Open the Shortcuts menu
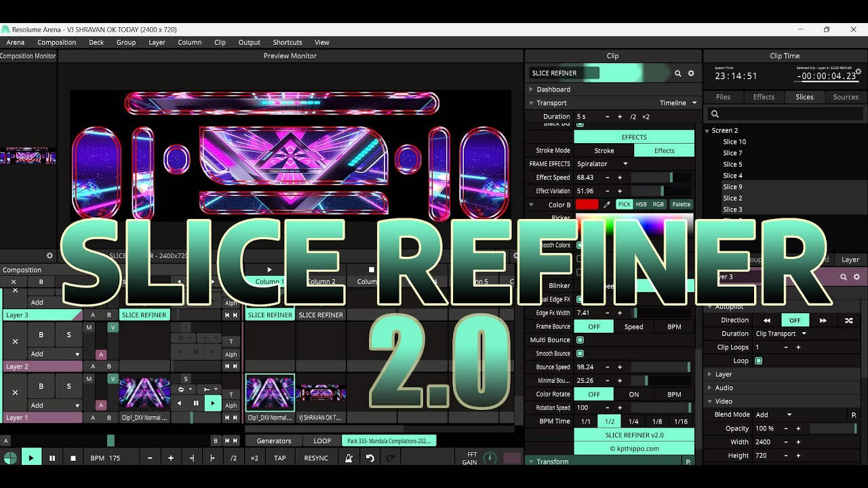The image size is (868, 488). tap(288, 42)
